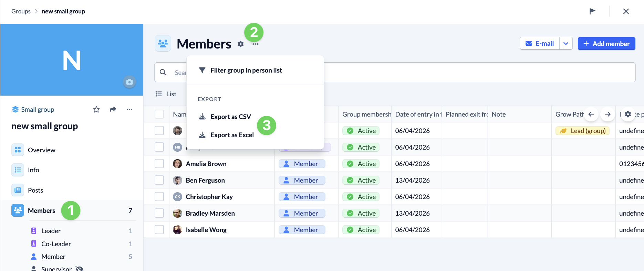Screen dimensions: 644x271
Task: Choose Filter group in person list
Action: click(255, 70)
